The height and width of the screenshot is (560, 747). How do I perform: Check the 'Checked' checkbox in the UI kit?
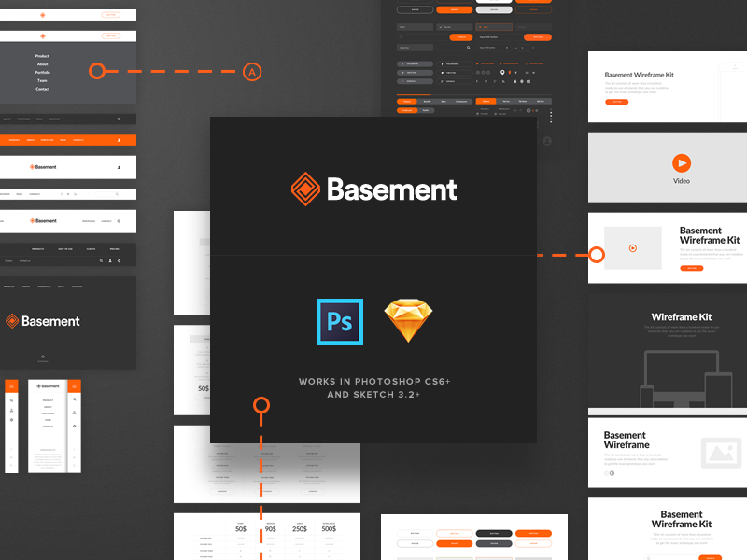477,114
